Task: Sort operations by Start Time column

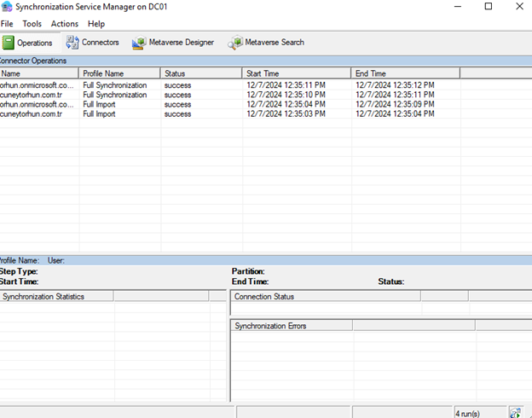Action: 296,74
